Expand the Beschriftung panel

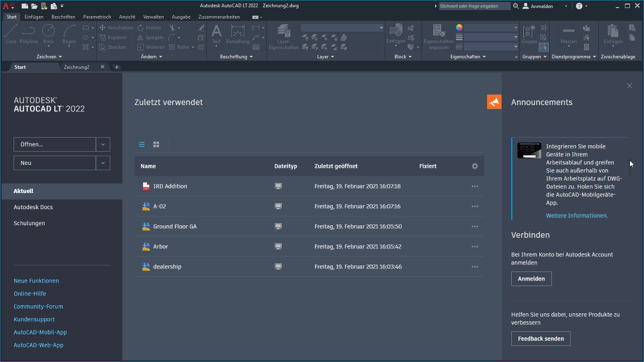click(236, 57)
